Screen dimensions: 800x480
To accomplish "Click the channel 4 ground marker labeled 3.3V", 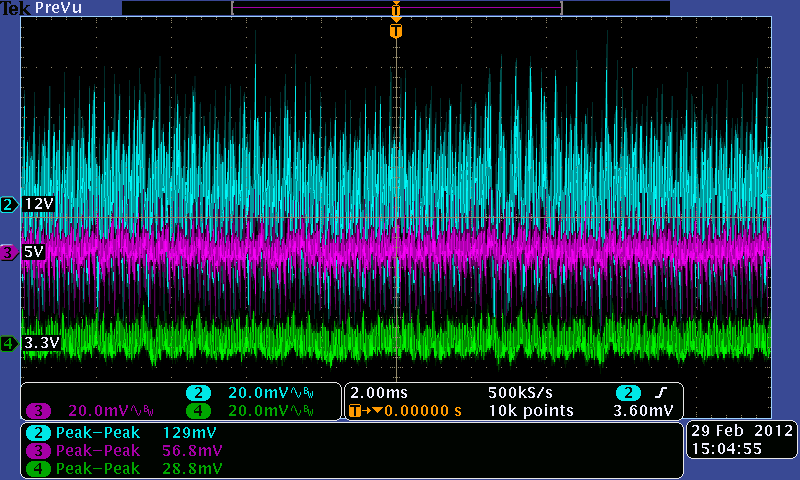I will [8, 343].
